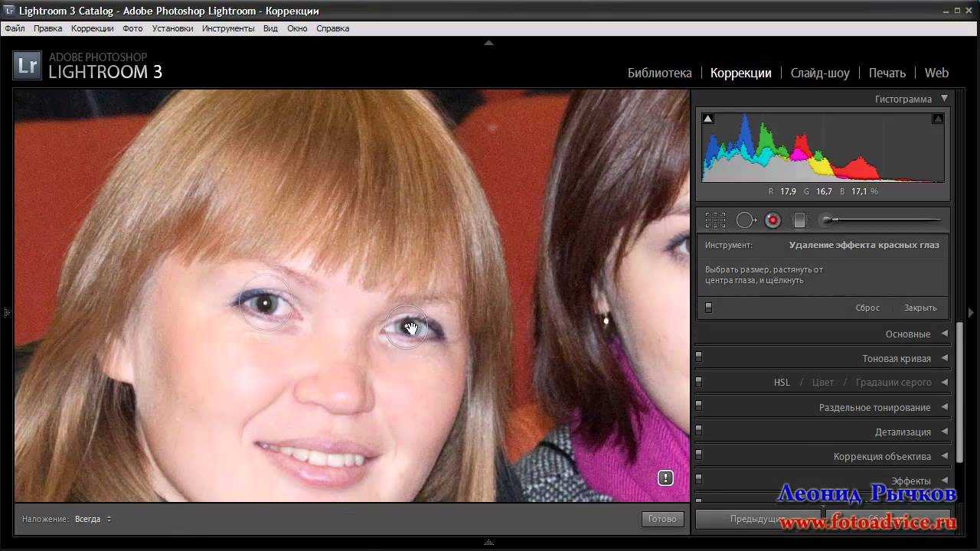This screenshot has height=551, width=980.
Task: Toggle Раздельное тонирование on/off switch
Action: click(698, 406)
